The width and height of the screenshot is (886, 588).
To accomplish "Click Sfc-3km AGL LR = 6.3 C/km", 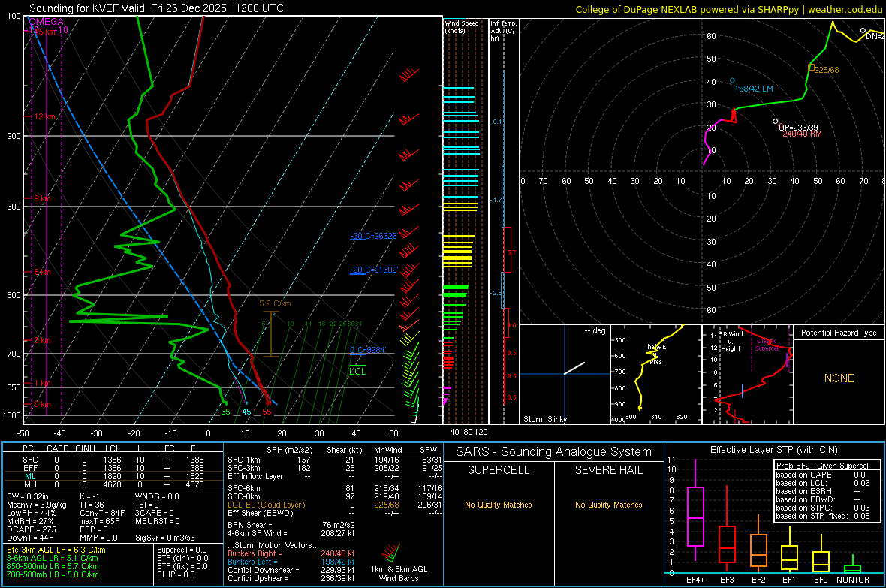I will (56, 550).
